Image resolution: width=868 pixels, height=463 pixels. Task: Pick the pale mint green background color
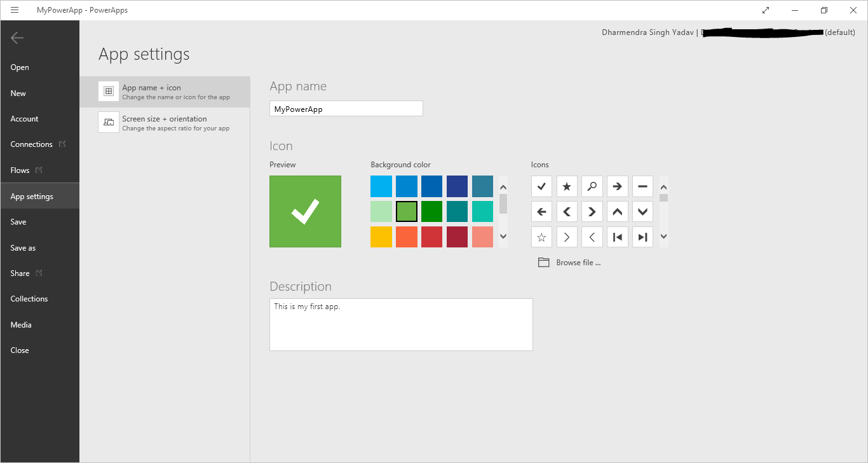(381, 212)
